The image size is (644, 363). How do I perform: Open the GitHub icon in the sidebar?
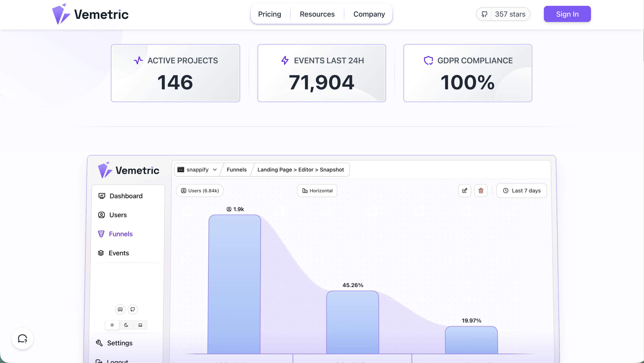click(x=133, y=309)
